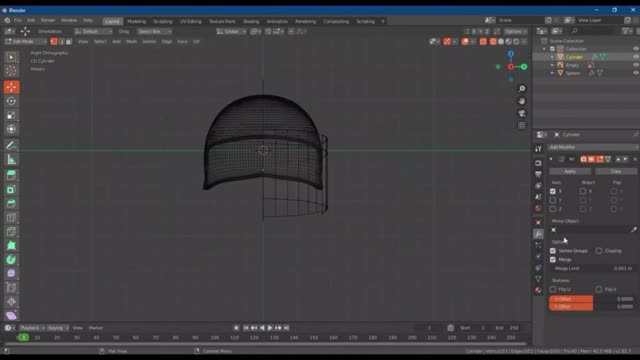Screen dimensions: 640x360
Task: Open the Render properties tab
Action: coord(538,163)
